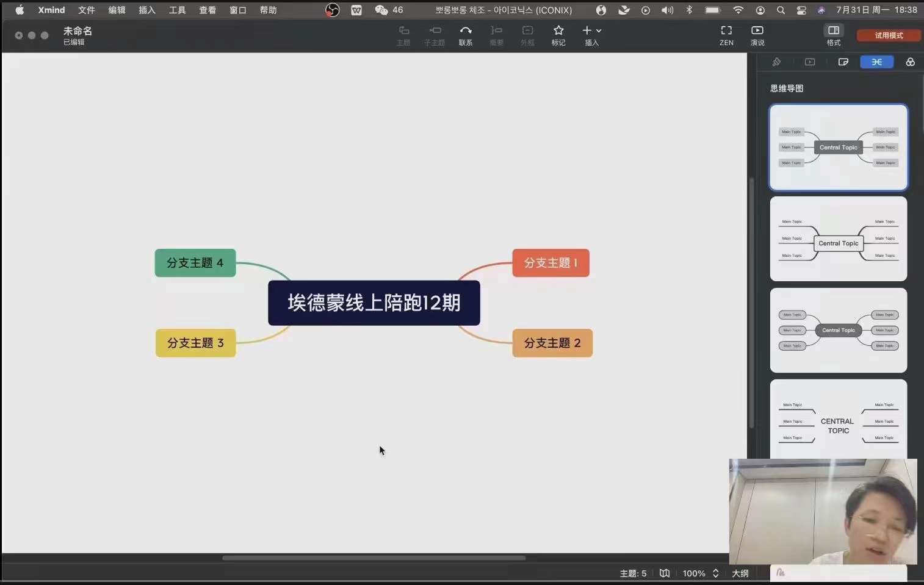Open the theme color icon in sidebar
The image size is (924, 585).
pos(910,62)
